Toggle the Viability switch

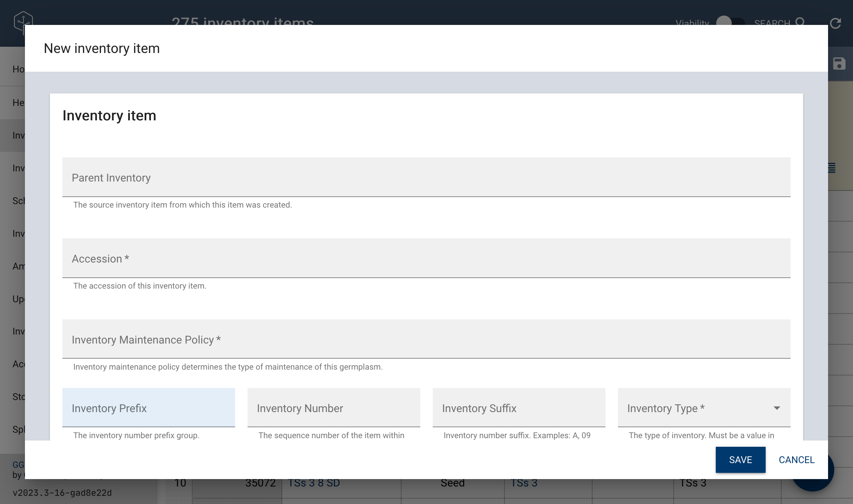[x=731, y=21]
